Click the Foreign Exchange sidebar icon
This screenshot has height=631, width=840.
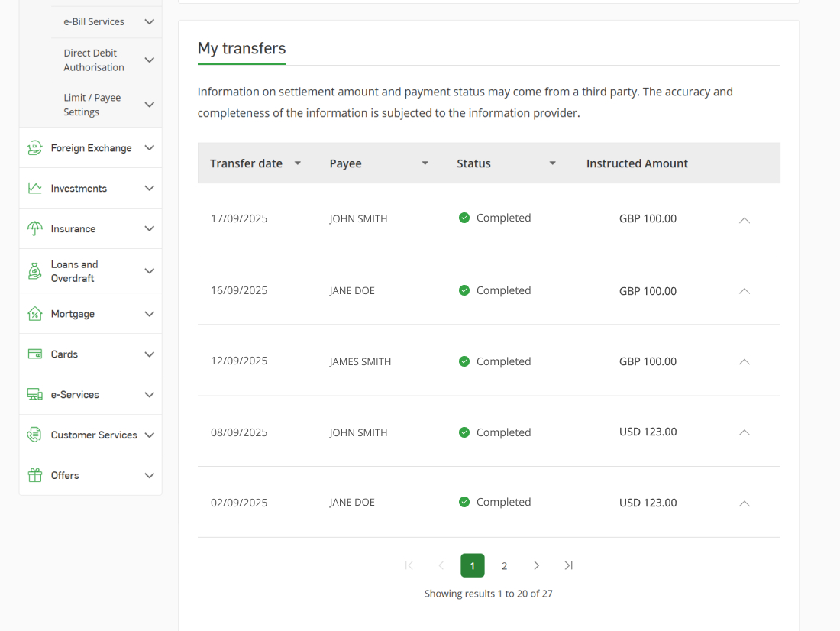click(34, 148)
